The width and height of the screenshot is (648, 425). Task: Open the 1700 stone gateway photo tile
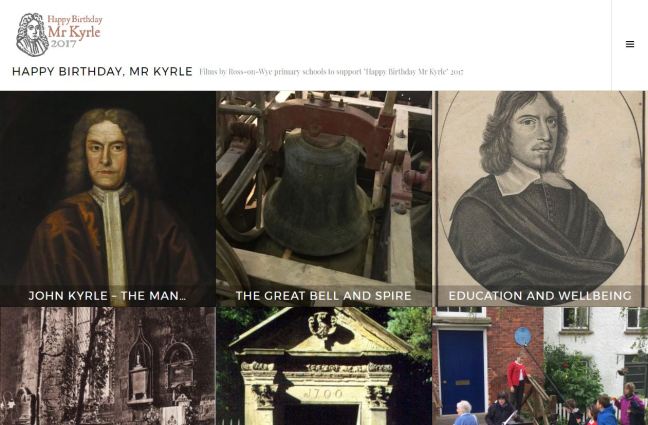point(324,366)
